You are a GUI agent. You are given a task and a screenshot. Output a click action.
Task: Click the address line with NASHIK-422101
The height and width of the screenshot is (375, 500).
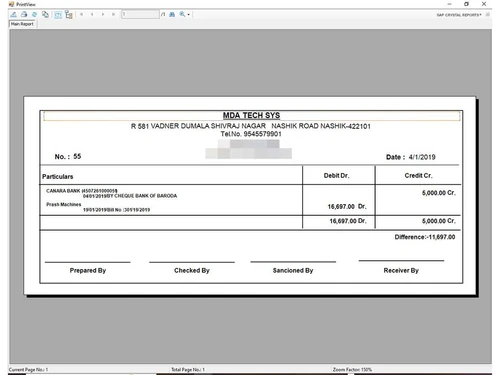251,126
